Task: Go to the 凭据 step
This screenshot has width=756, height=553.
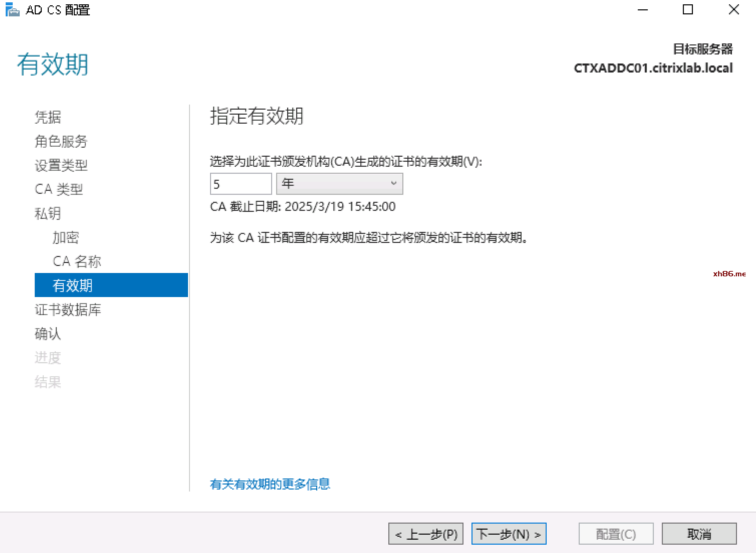Action: click(x=48, y=117)
